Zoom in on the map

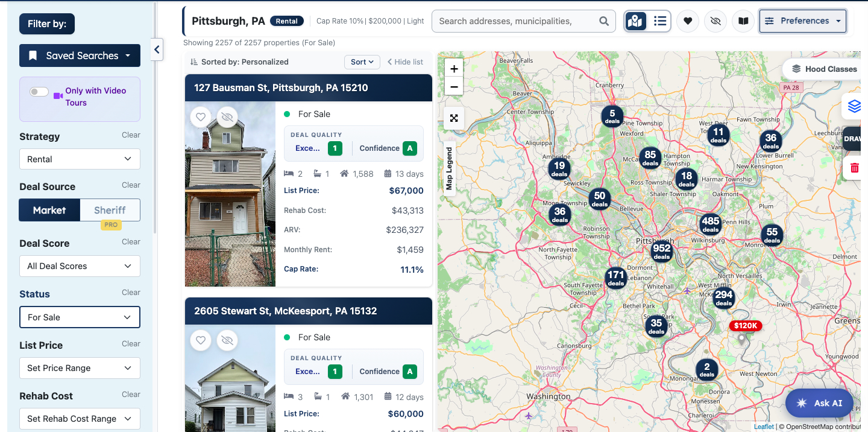click(454, 69)
